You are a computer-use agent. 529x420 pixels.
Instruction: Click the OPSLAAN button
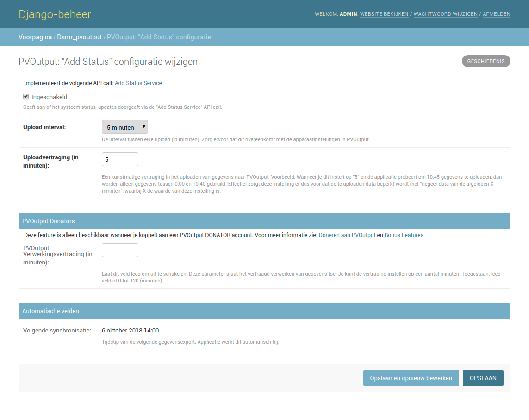483,378
